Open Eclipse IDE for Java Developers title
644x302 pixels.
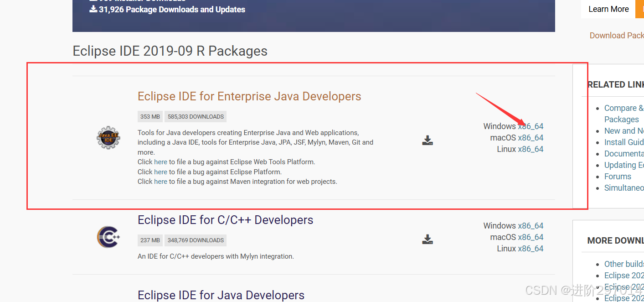(221, 295)
